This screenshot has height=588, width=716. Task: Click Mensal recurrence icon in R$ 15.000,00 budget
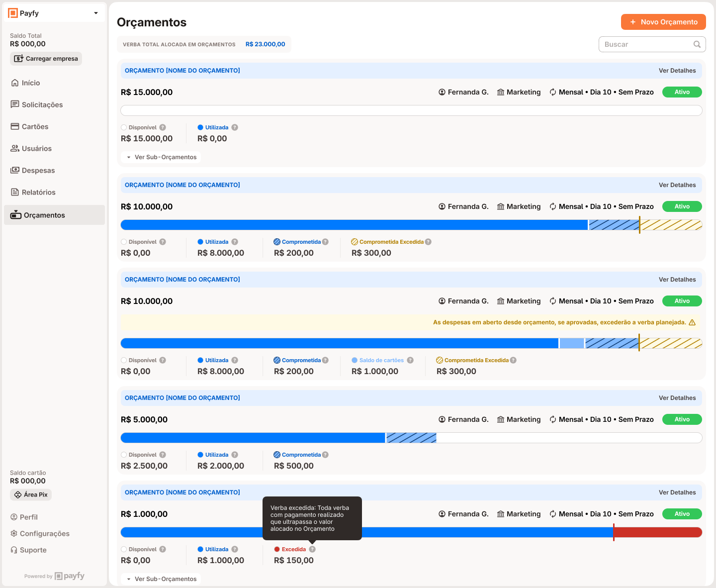[x=553, y=92]
